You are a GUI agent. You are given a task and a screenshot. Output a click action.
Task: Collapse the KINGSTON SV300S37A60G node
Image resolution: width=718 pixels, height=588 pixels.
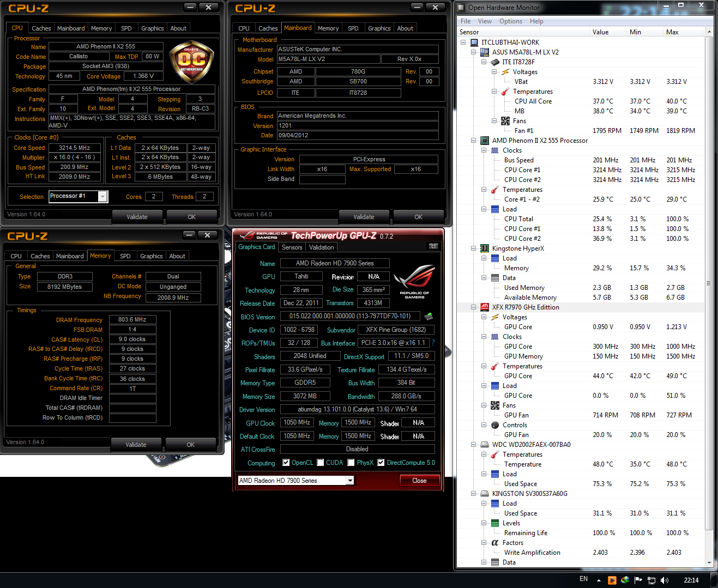click(x=473, y=494)
